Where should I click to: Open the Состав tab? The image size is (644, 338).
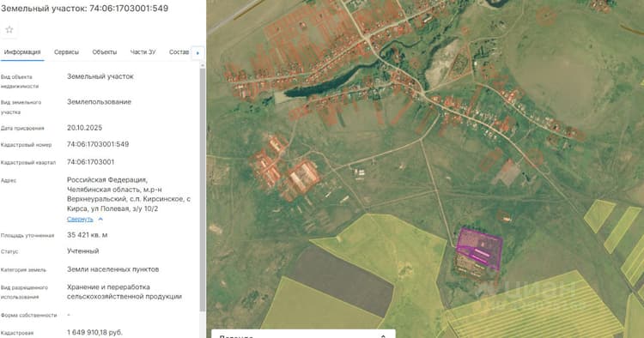179,52
